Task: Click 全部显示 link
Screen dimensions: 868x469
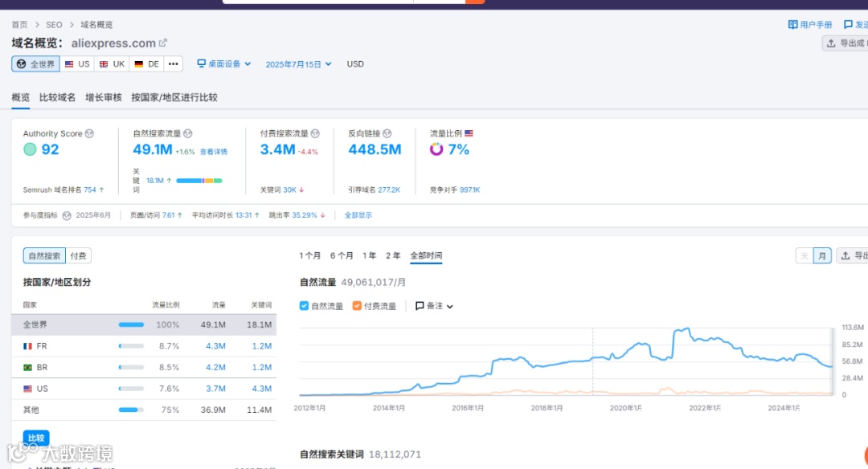Action: click(x=358, y=215)
